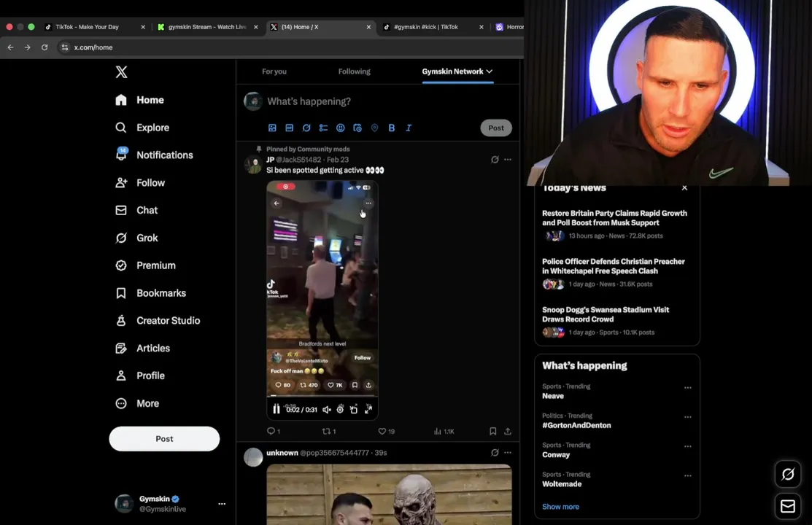Expand video to fullscreen
Viewport: 812px width, 525px height.
coord(368,409)
